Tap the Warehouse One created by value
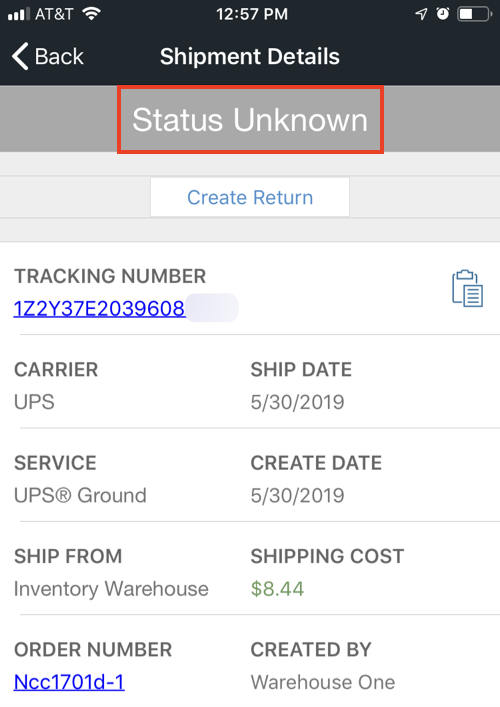Viewport: 500px width, 707px height. click(x=323, y=682)
